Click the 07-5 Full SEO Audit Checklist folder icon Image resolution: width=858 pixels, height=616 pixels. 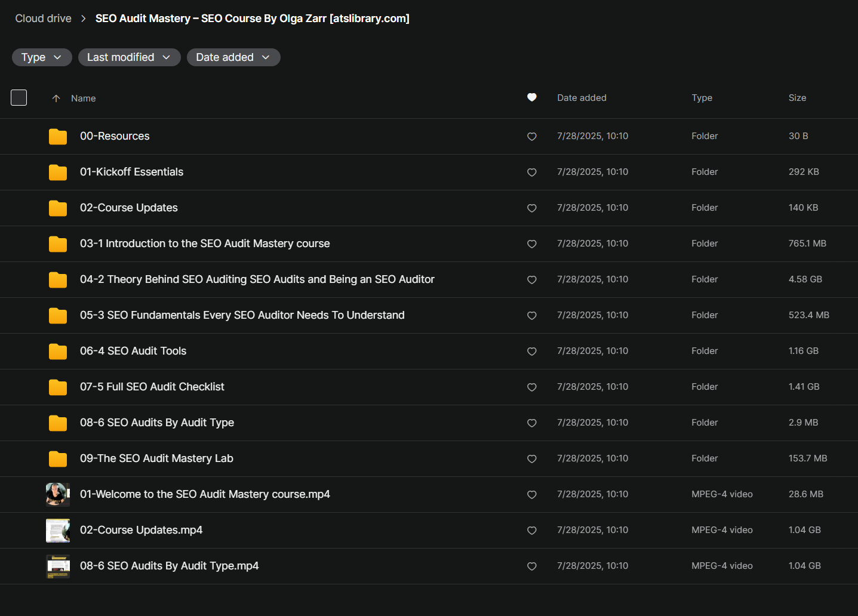coord(58,387)
